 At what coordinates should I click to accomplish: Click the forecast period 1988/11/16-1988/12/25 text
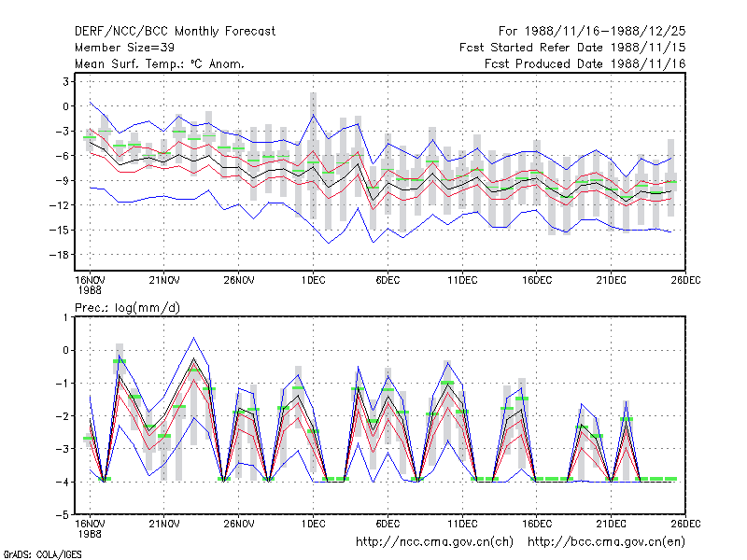(592, 32)
